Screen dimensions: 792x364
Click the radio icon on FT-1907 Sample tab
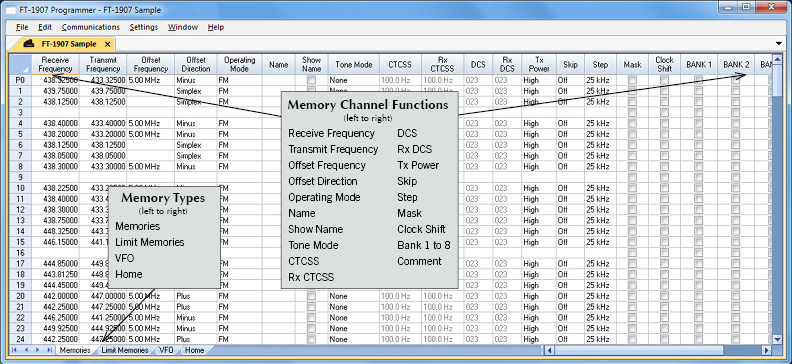[29, 43]
